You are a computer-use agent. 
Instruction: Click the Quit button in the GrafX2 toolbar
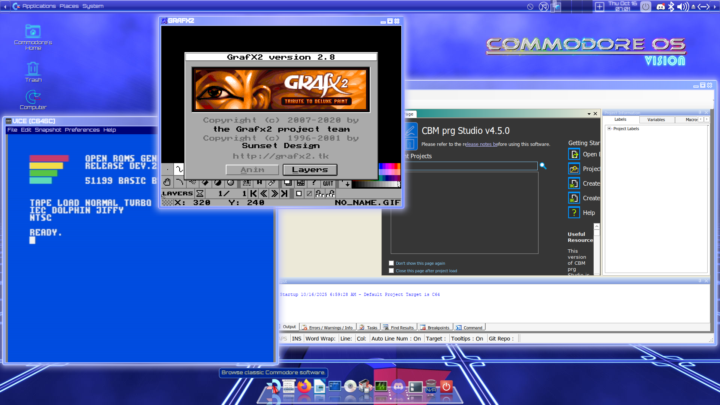[328, 183]
